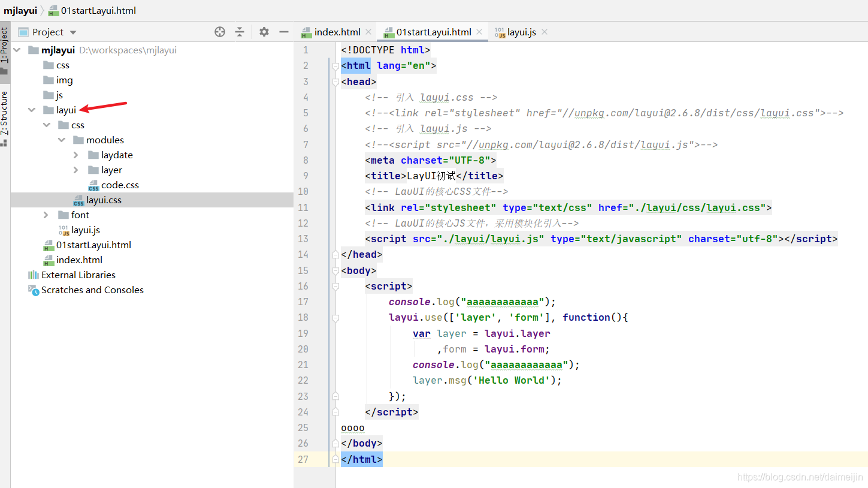
Task: Click line number 11 in gutter
Action: pos(303,207)
